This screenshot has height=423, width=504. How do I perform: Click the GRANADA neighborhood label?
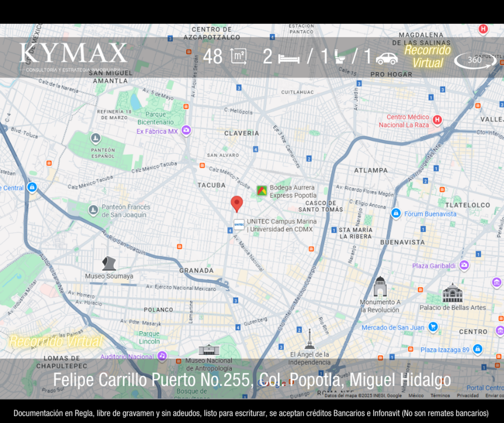197,271
